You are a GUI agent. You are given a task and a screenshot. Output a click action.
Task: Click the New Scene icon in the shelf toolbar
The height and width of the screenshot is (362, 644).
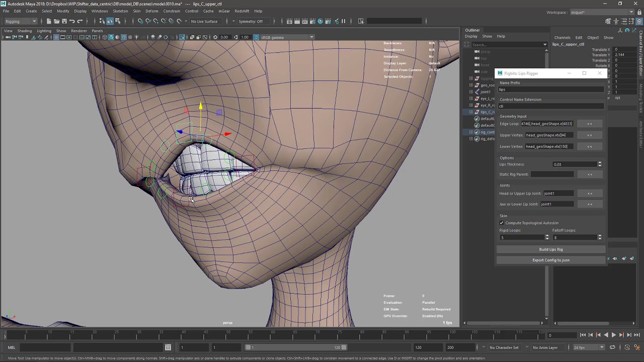click(49, 21)
